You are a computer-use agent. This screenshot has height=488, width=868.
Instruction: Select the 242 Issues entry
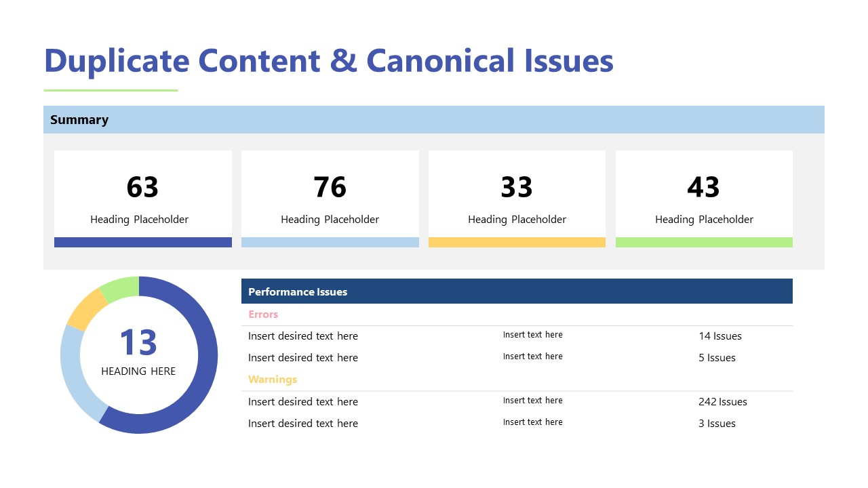[723, 401]
